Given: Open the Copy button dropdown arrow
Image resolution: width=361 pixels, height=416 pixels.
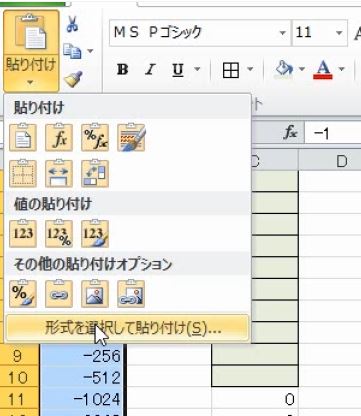Looking at the screenshot, I should pos(90,51).
